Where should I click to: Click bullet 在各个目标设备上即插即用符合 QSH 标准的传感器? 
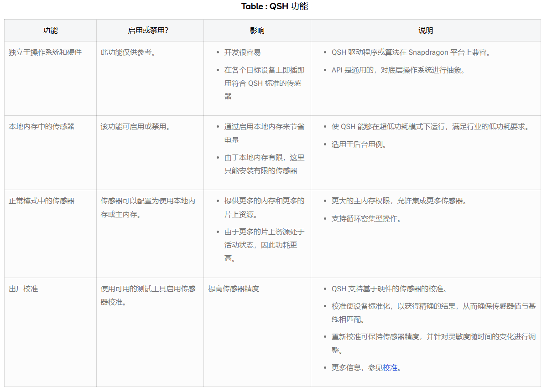[265, 83]
